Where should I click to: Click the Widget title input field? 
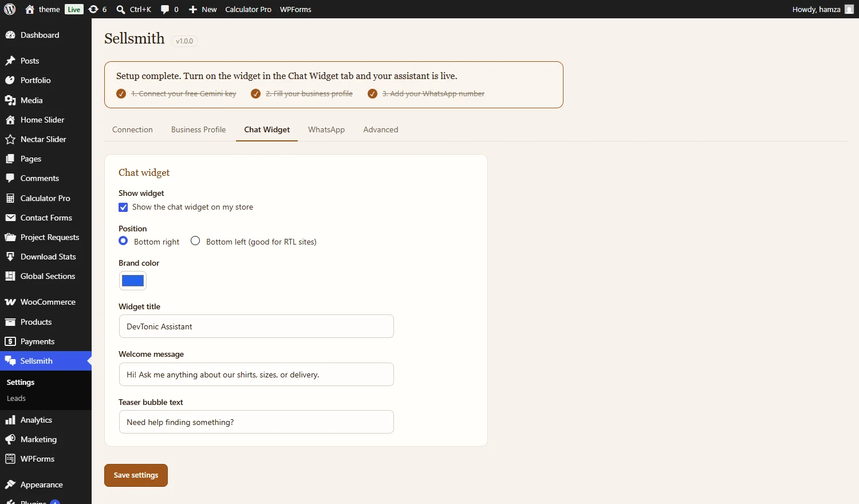257,326
